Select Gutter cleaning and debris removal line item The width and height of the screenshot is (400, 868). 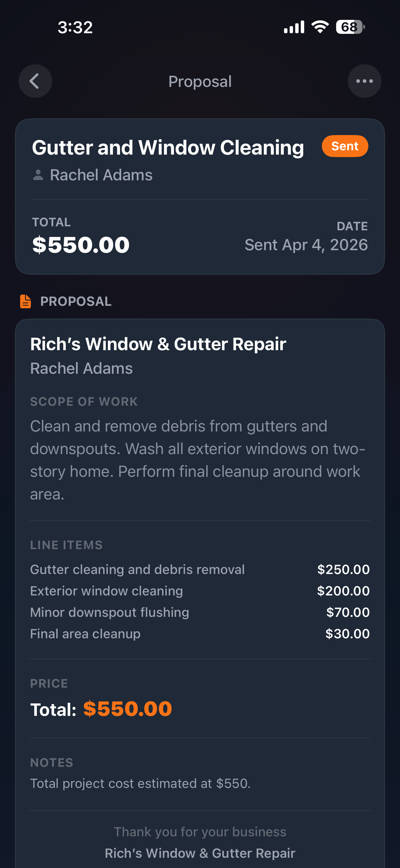[137, 569]
